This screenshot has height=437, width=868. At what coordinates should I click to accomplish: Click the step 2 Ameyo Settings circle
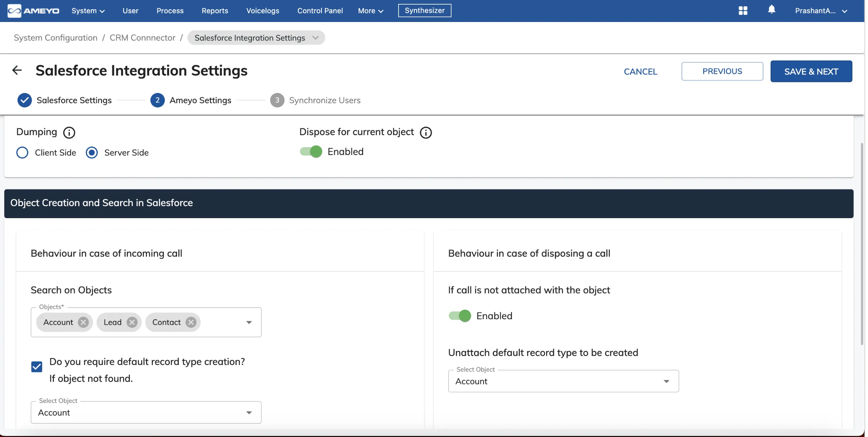158,100
